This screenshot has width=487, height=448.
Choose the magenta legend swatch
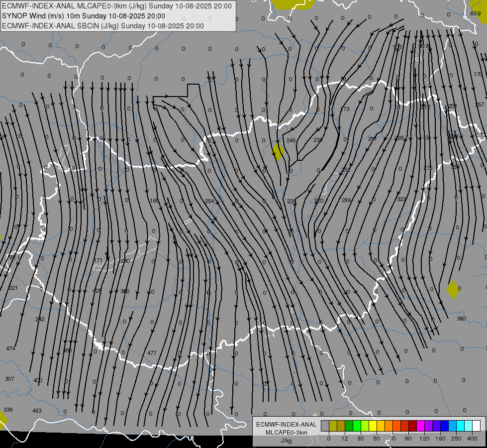(421, 426)
